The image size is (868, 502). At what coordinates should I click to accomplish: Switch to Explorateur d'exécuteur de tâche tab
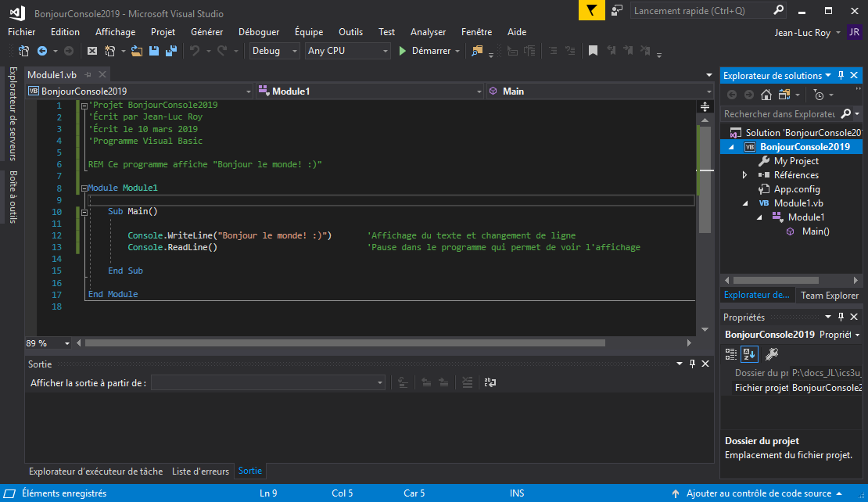tap(95, 471)
